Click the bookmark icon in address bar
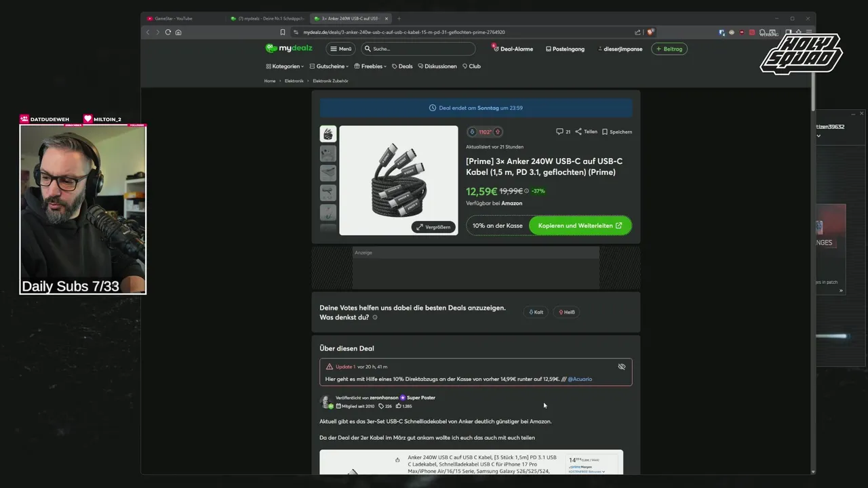Screen dimensions: 868x488 point(283,32)
